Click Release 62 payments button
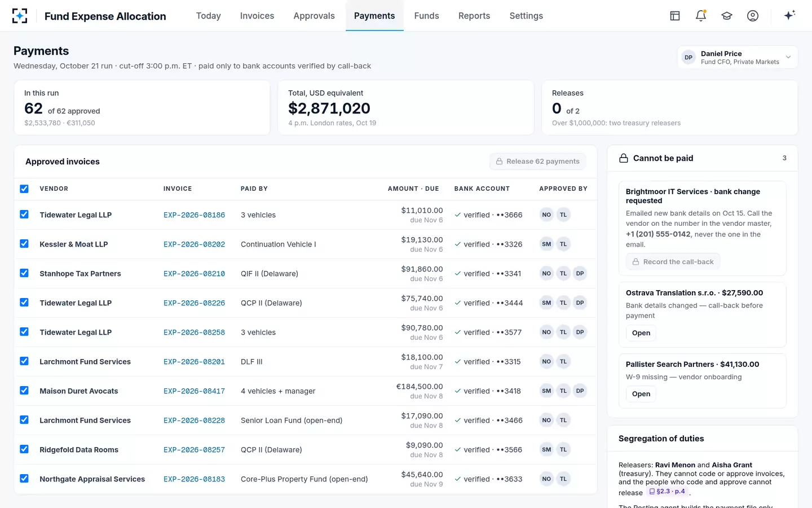 click(x=538, y=161)
